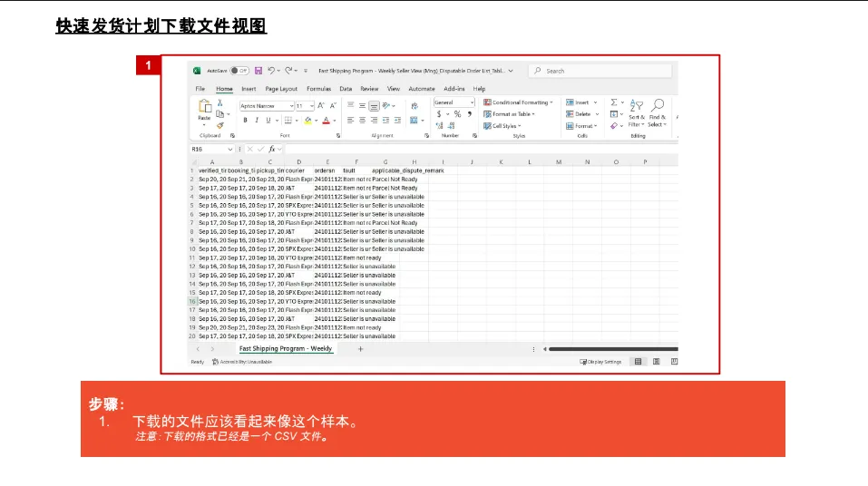Switch to the Page Layout tab
This screenshot has height=486, width=868.
(281, 89)
